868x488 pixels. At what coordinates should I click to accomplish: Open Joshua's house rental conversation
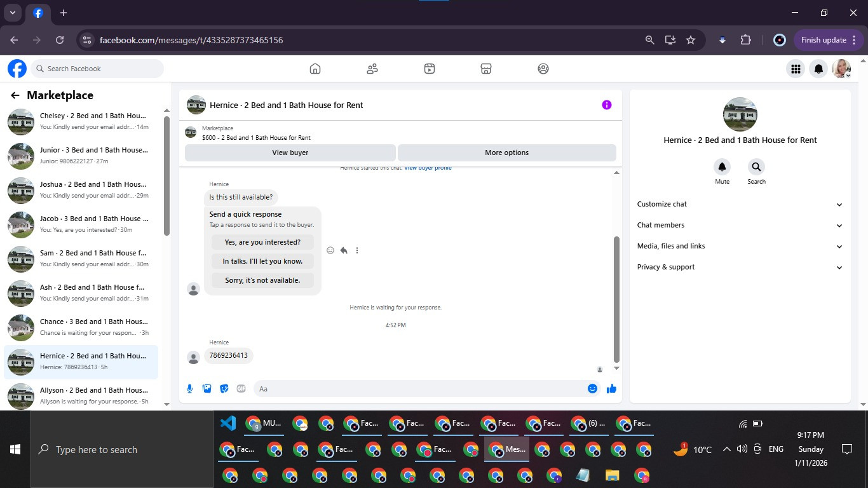click(81, 190)
